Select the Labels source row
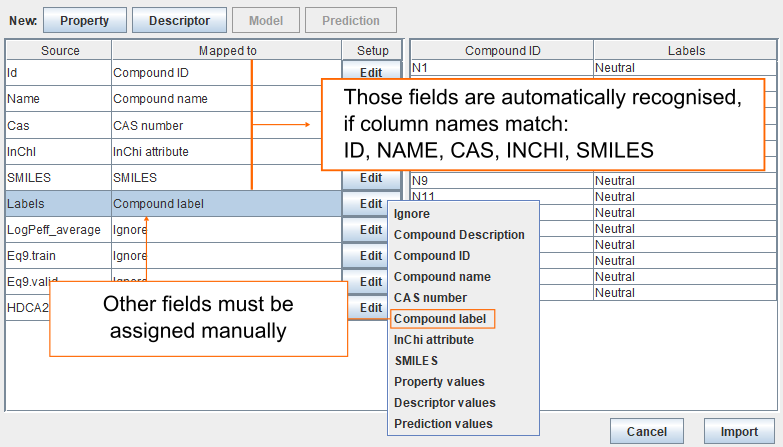 point(58,204)
